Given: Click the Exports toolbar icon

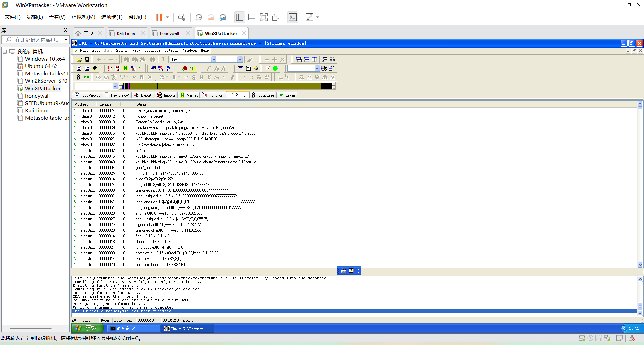Looking at the screenshot, I should [110, 68].
